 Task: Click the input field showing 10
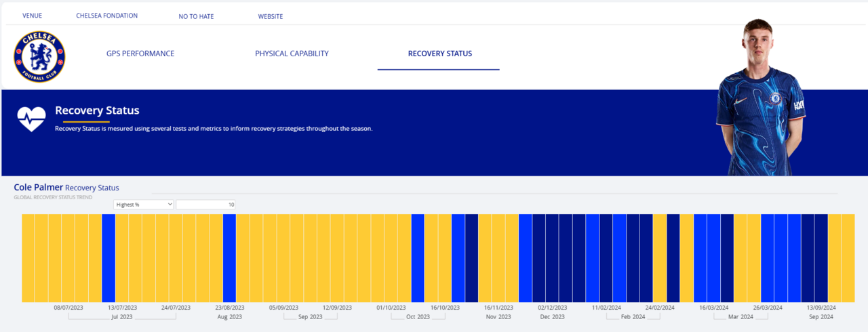tap(206, 204)
